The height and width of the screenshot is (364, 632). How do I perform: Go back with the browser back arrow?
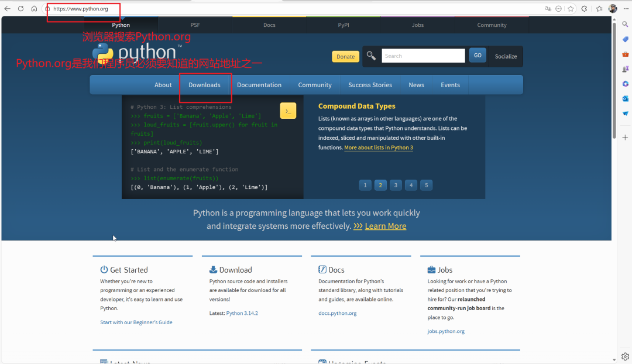click(x=7, y=8)
